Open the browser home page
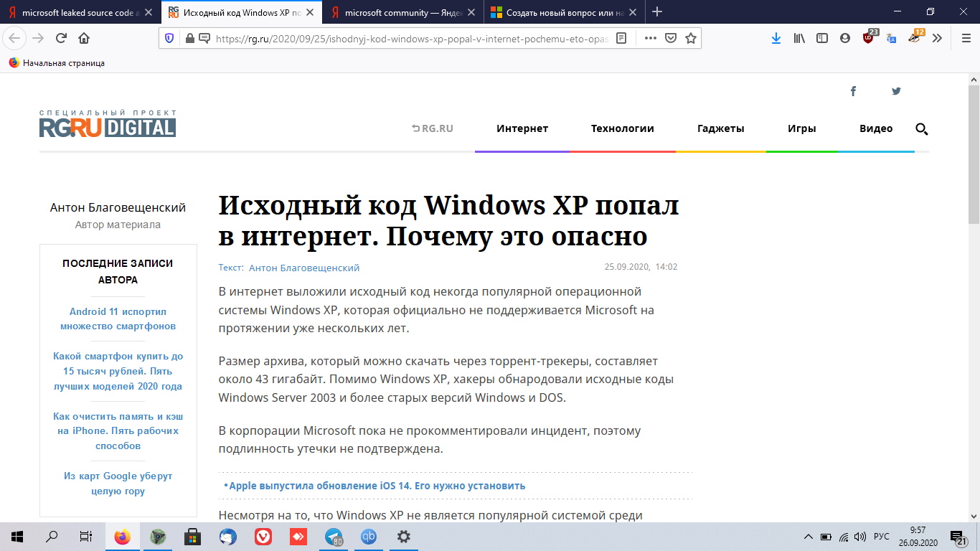Image resolution: width=980 pixels, height=551 pixels. tap(84, 39)
